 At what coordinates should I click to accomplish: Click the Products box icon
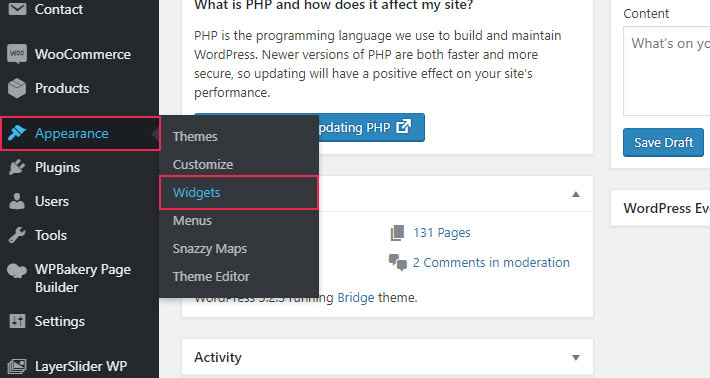pos(17,88)
